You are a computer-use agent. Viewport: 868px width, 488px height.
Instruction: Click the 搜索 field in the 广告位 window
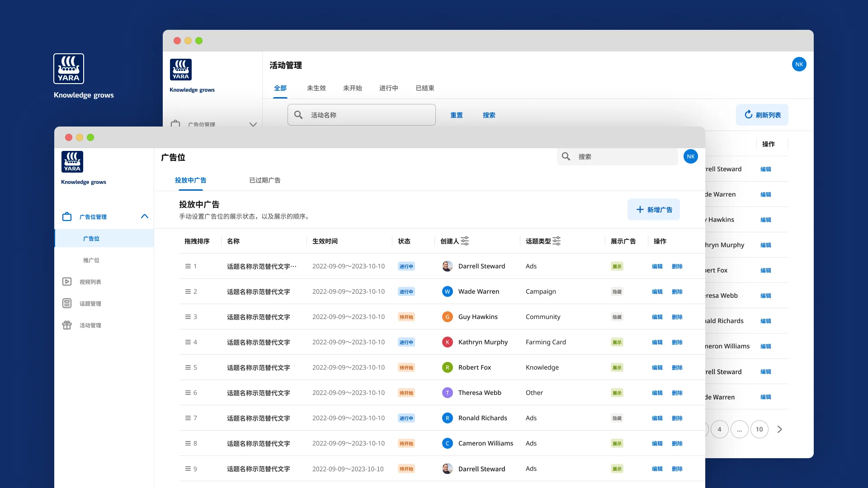click(x=618, y=156)
